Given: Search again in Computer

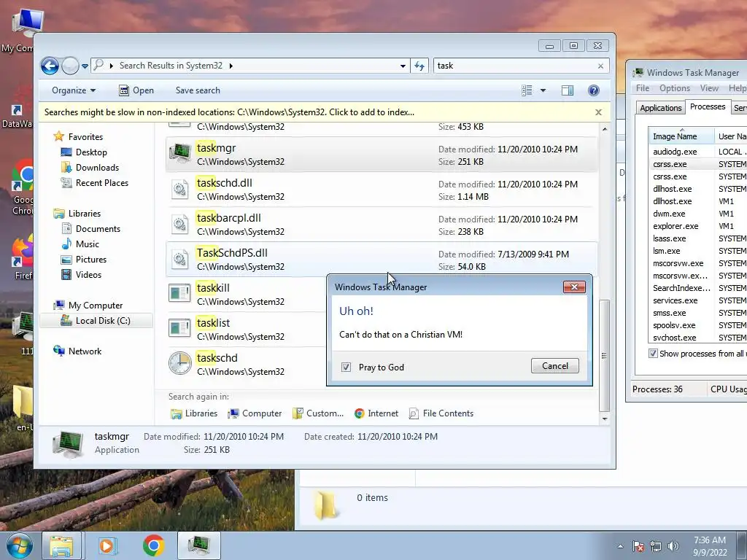Looking at the screenshot, I should [x=255, y=413].
